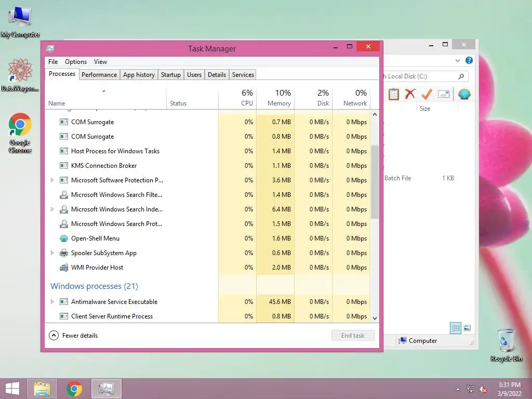Open the File menu

[53, 62]
